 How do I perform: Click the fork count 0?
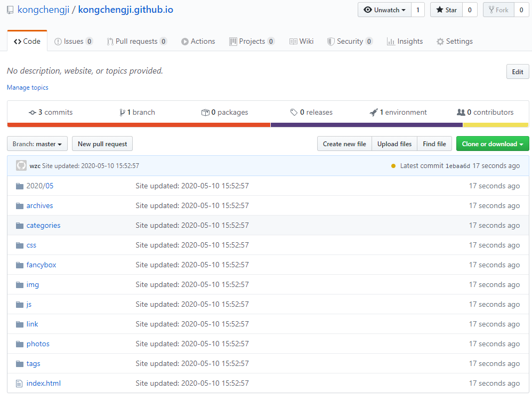(521, 10)
